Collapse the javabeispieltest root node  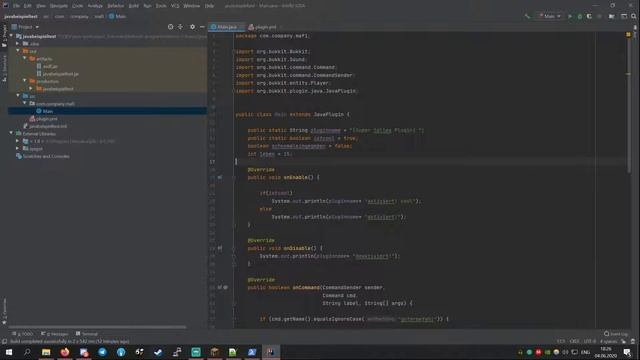coord(11,36)
